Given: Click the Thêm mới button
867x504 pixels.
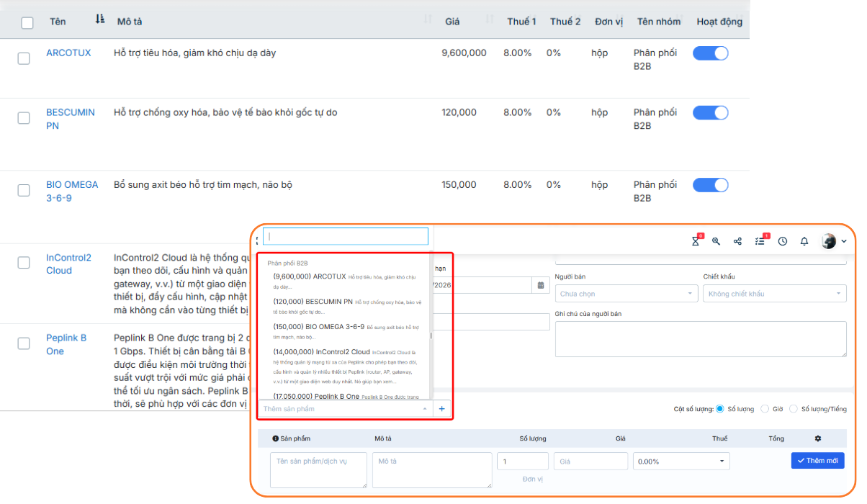Looking at the screenshot, I should pyautogui.click(x=818, y=460).
